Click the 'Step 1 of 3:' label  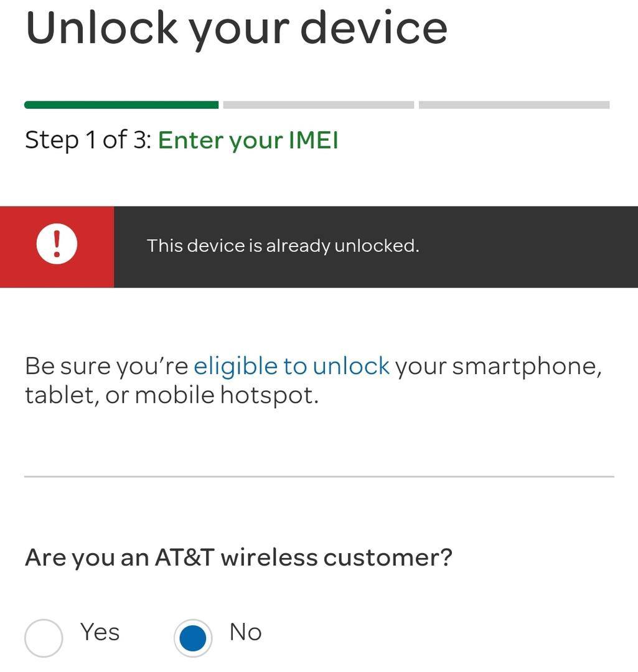click(x=88, y=140)
